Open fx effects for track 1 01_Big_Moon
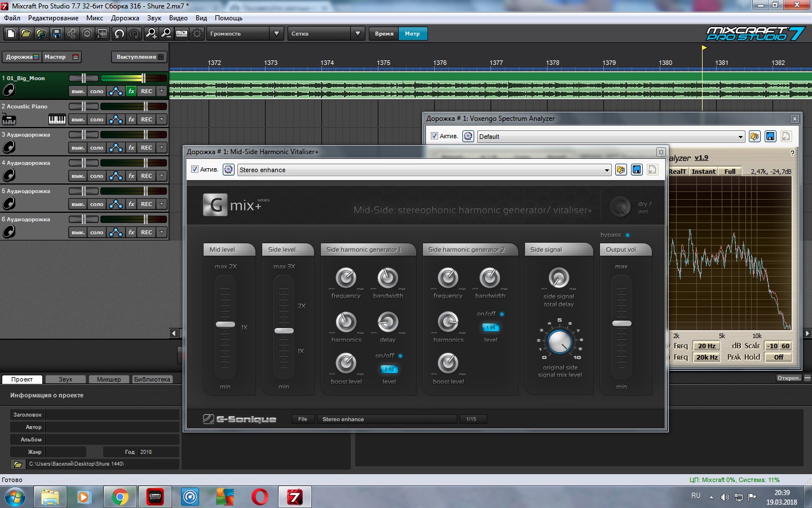The width and height of the screenshot is (812, 508). coord(131,91)
